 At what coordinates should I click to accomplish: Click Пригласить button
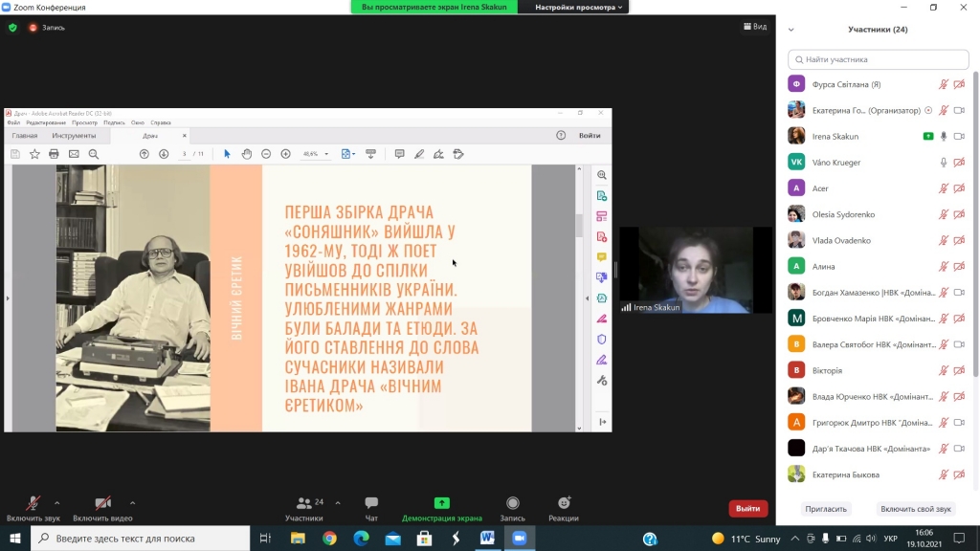click(826, 509)
